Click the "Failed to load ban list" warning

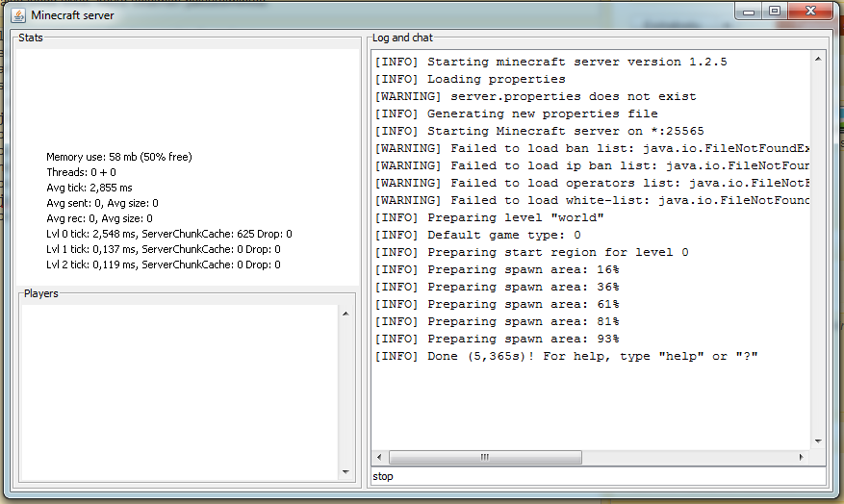(x=592, y=148)
